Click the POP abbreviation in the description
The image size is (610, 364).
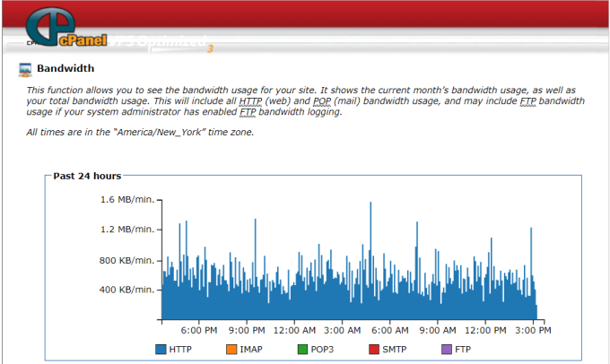click(x=322, y=101)
